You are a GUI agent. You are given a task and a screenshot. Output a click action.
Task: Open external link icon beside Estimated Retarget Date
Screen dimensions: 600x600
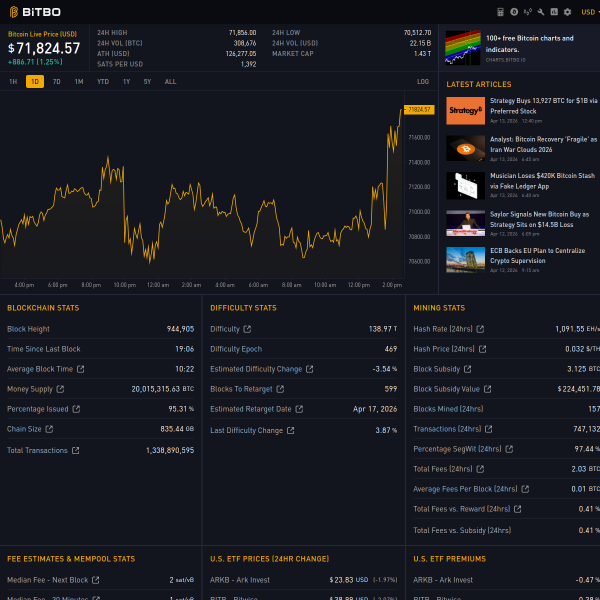coord(299,409)
